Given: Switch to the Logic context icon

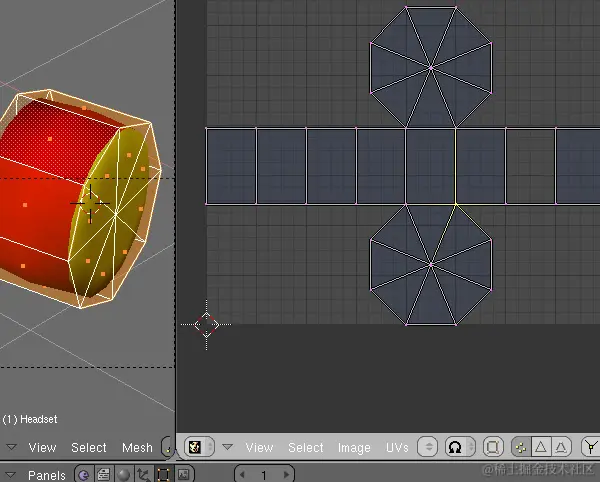Looking at the screenshot, I should click(x=84, y=475).
